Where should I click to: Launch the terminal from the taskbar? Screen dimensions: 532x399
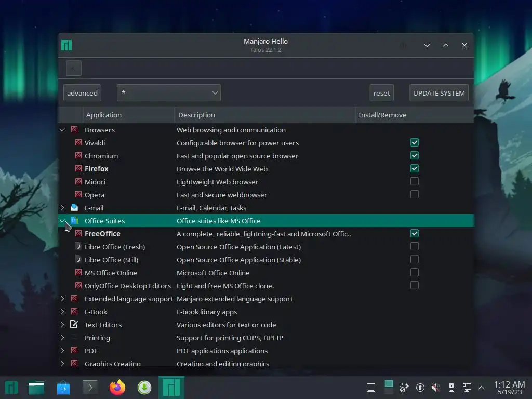tap(90, 388)
